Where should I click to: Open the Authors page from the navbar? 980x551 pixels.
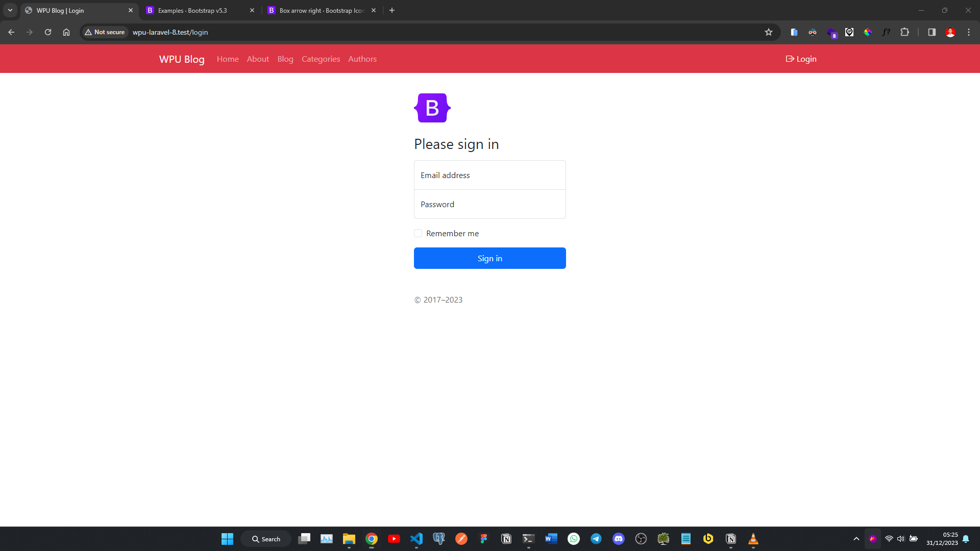pyautogui.click(x=362, y=59)
